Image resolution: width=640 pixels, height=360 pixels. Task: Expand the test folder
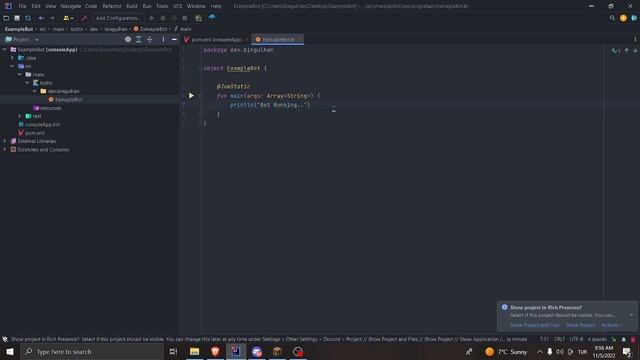pyautogui.click(x=20, y=116)
